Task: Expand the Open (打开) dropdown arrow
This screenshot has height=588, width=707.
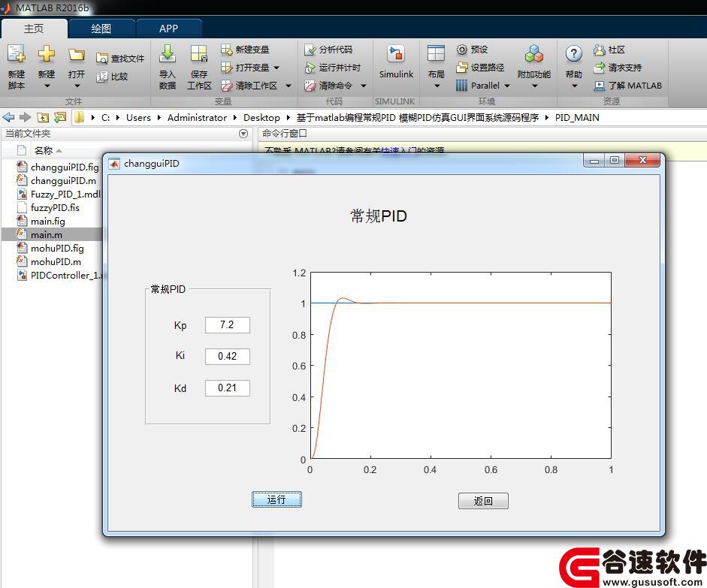Action: pyautogui.click(x=77, y=86)
